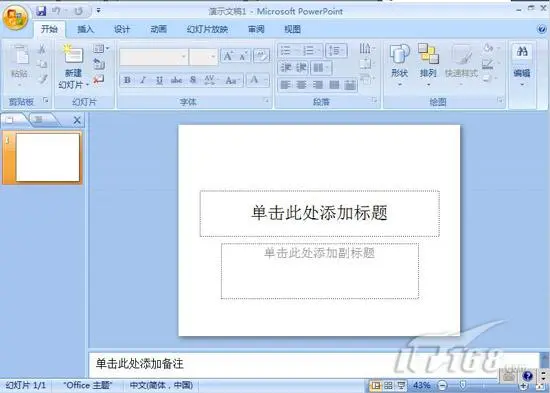This screenshot has height=393, width=550.
Task: Click the Office button orb
Action: click(15, 18)
